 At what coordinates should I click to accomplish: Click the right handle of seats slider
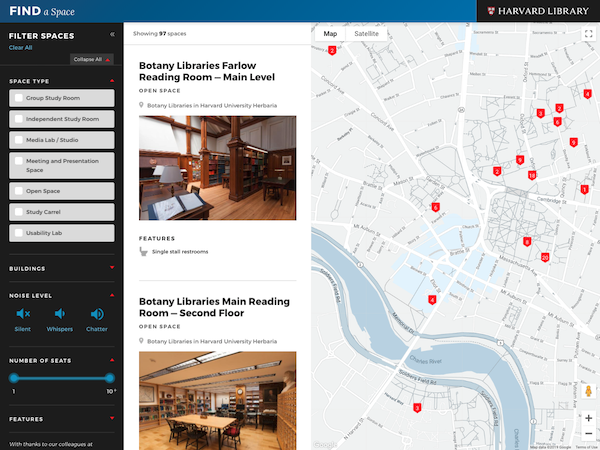109,378
